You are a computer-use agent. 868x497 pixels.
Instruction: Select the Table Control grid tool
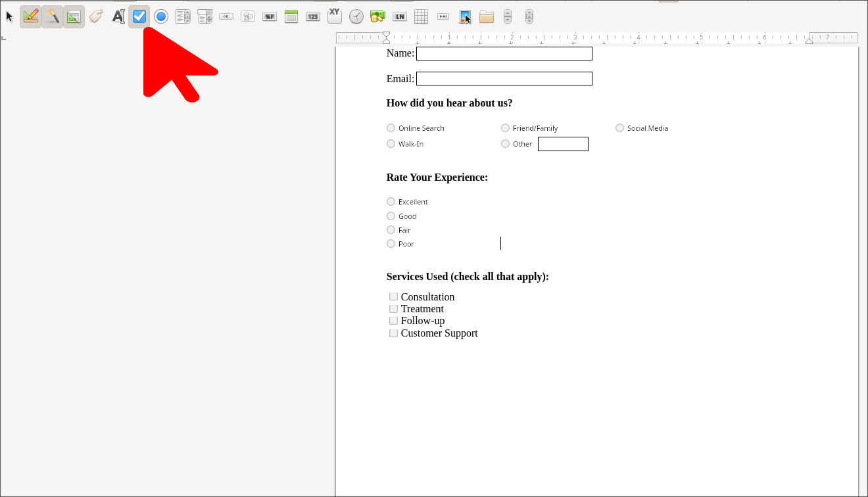(x=421, y=16)
